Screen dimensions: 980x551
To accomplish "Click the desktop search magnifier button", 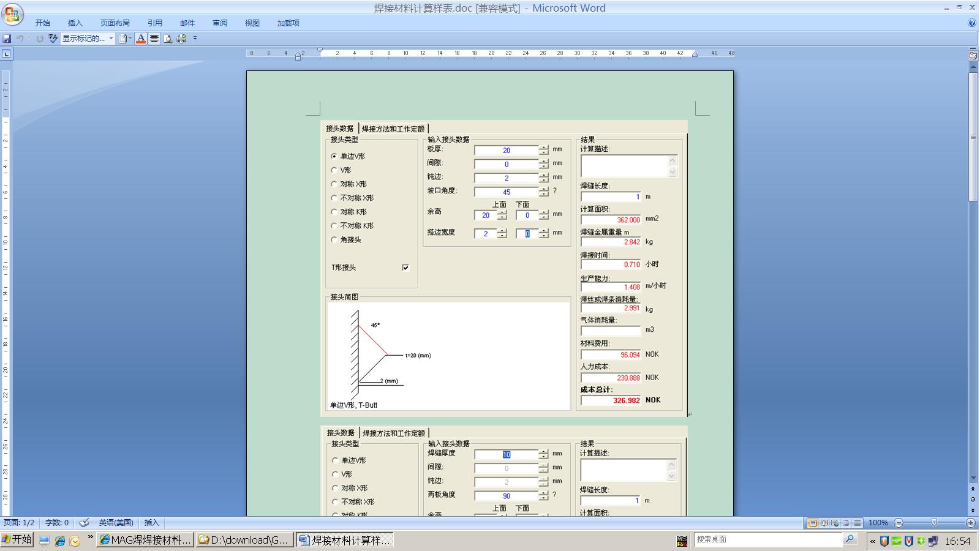I will [x=850, y=539].
